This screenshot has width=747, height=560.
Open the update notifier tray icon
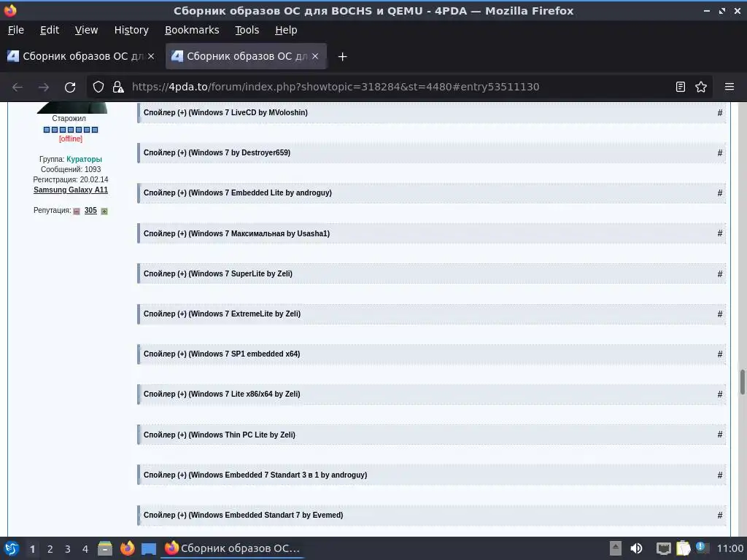tap(702, 548)
